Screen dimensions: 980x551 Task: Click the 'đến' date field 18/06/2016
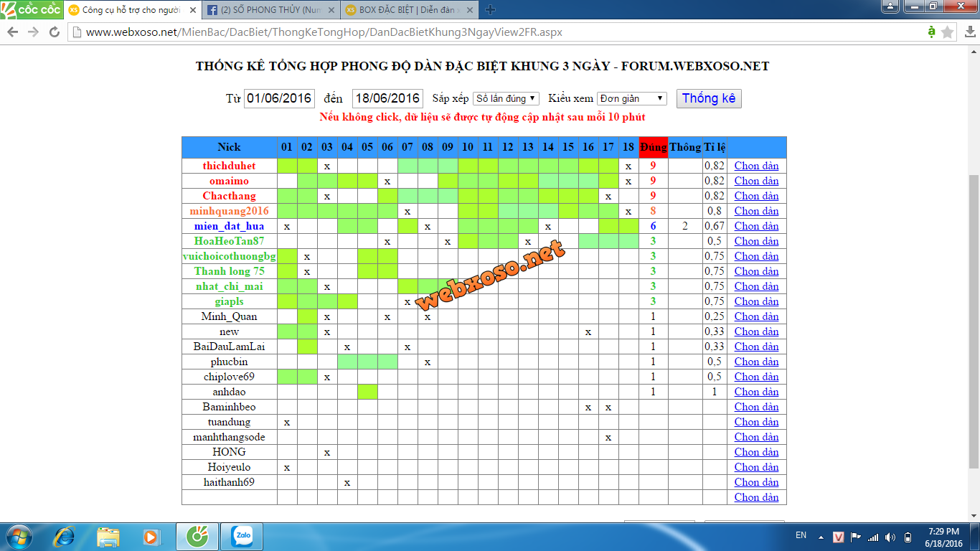click(x=387, y=98)
